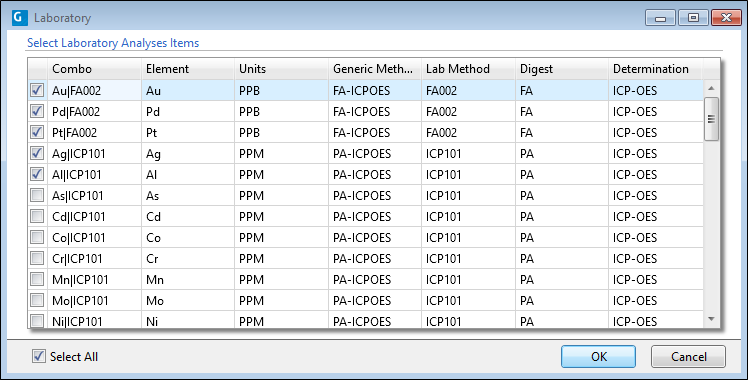Click the Generic Method column header

(x=375, y=69)
